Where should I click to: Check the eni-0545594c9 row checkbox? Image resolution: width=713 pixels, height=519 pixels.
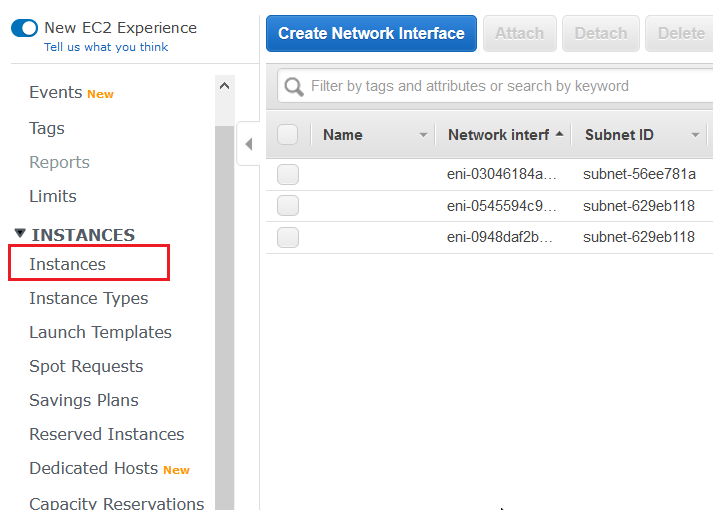point(288,206)
